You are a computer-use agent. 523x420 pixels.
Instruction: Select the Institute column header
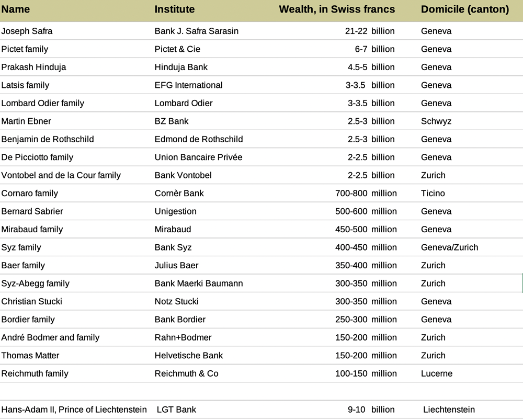(175, 9)
